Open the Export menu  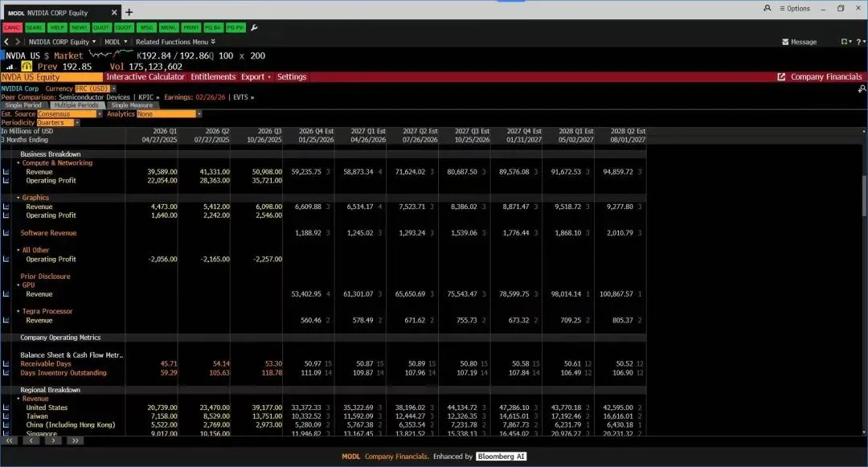256,77
